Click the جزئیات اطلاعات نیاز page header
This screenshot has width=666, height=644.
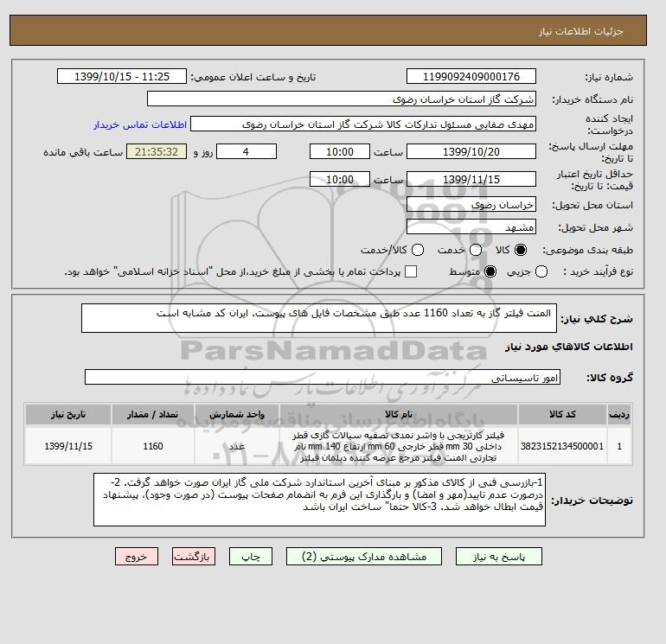tap(580, 31)
